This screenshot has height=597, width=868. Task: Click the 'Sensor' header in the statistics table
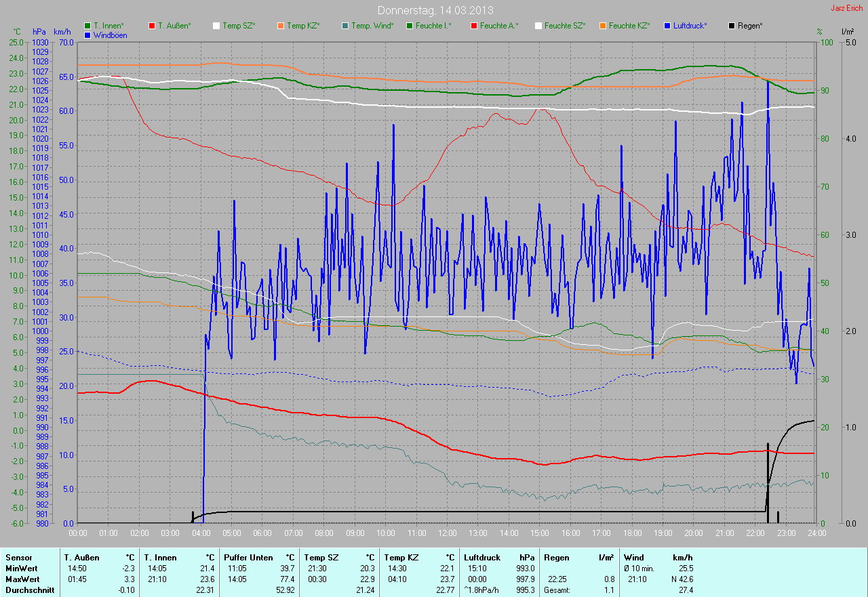[x=18, y=558]
